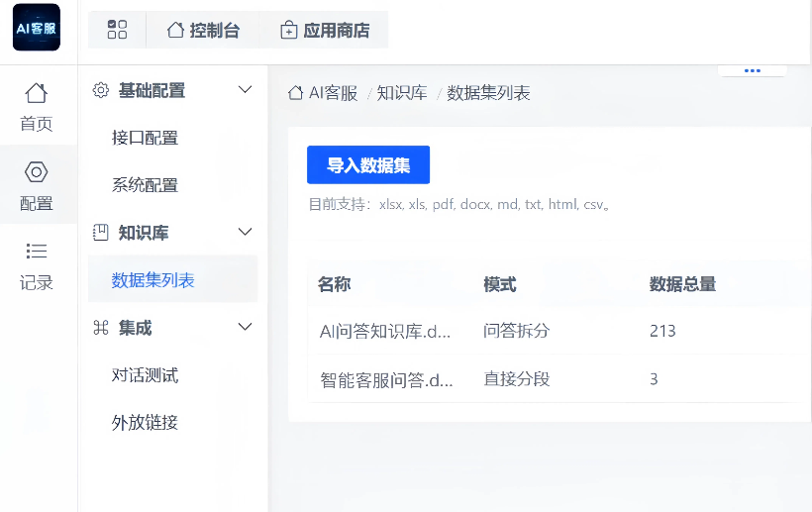This screenshot has width=812, height=512.
Task: Open the 应用商店 tab
Action: 325,31
